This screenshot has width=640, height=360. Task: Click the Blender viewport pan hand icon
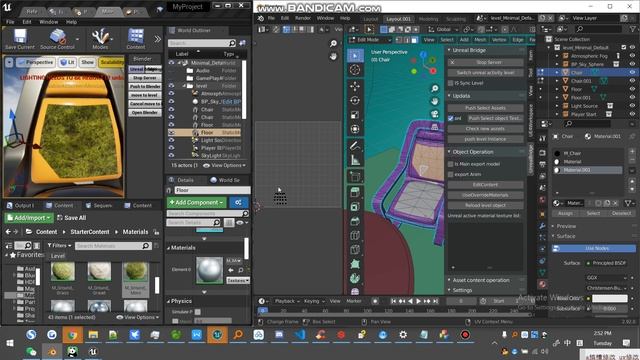pyautogui.click(x=435, y=101)
